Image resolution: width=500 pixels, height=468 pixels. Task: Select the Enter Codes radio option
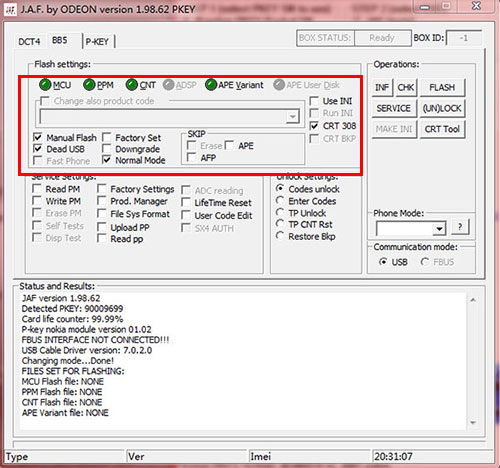pos(280,201)
